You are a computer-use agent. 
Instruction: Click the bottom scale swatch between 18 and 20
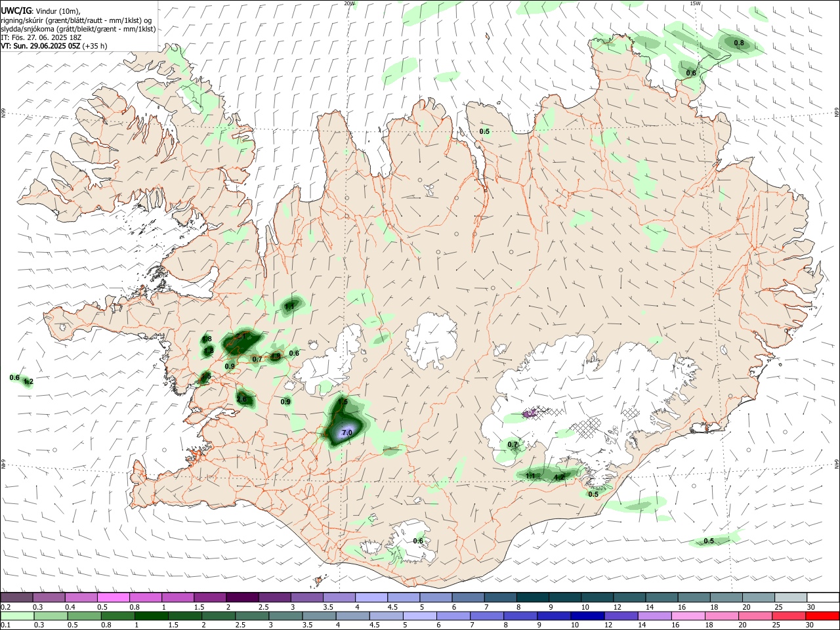tap(722, 616)
